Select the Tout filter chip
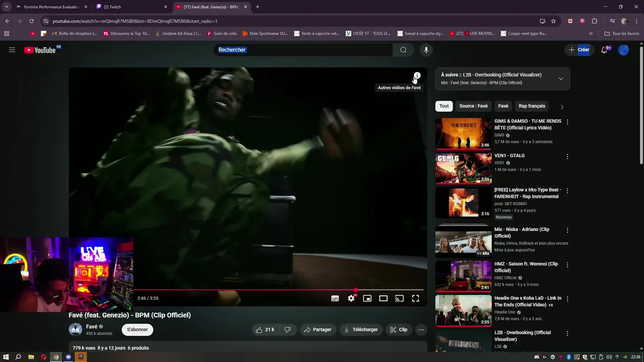This screenshot has height=362, width=644. (444, 106)
